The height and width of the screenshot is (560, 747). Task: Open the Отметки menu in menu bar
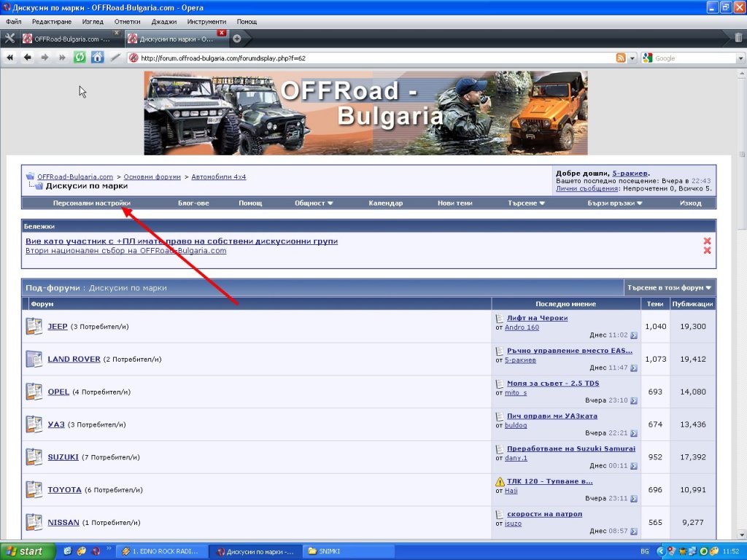click(x=127, y=22)
